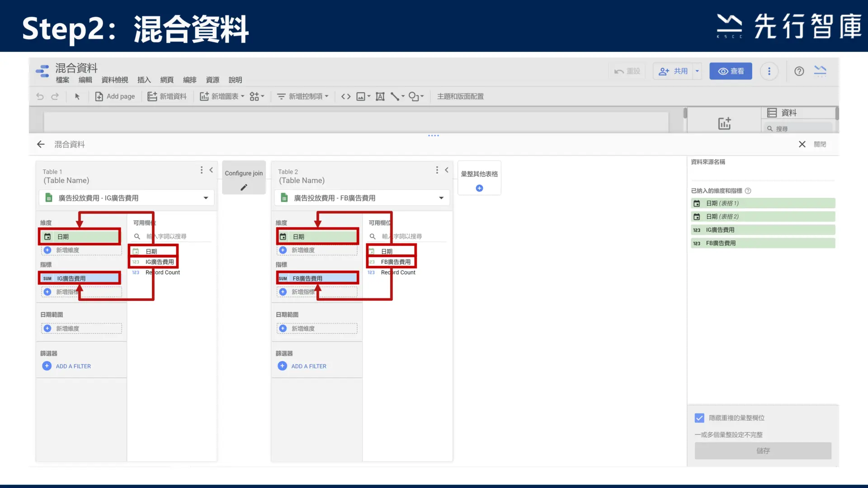
Task: Collapse Table 1 with chevron arrow
Action: pyautogui.click(x=211, y=170)
